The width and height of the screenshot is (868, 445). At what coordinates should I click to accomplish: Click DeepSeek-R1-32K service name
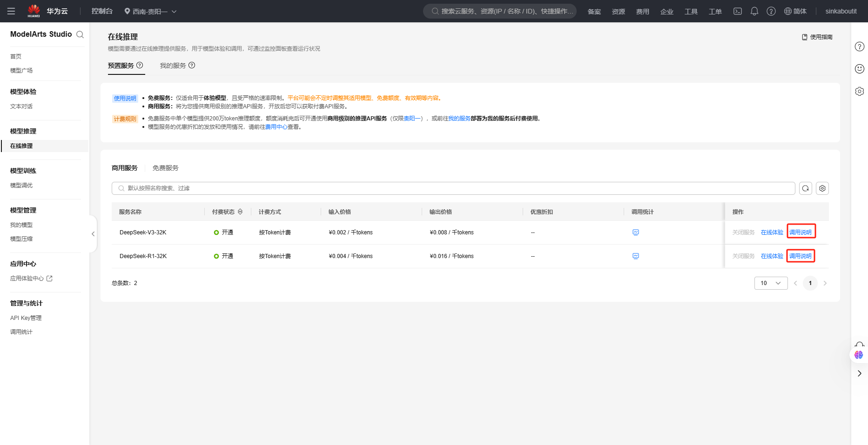click(x=143, y=256)
